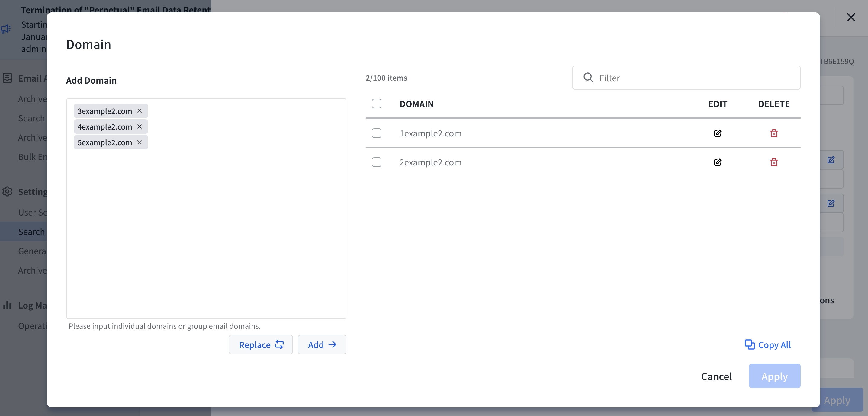Click the search magnifier icon in Filter
Screen dimensions: 868x416
point(588,78)
